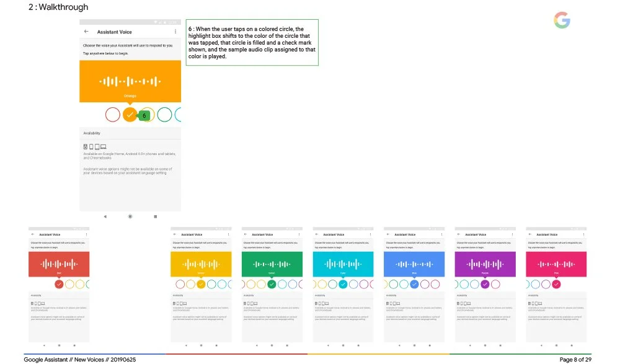620x364 pixels.
Task: Tap the checked red circle in the red mockup
Action: tap(59, 284)
